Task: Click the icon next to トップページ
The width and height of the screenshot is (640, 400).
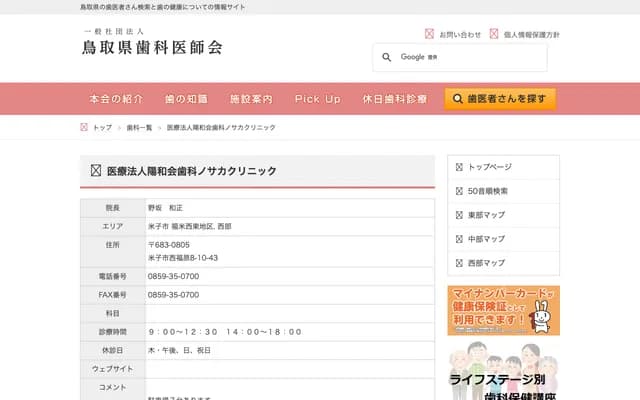Action: click(459, 167)
